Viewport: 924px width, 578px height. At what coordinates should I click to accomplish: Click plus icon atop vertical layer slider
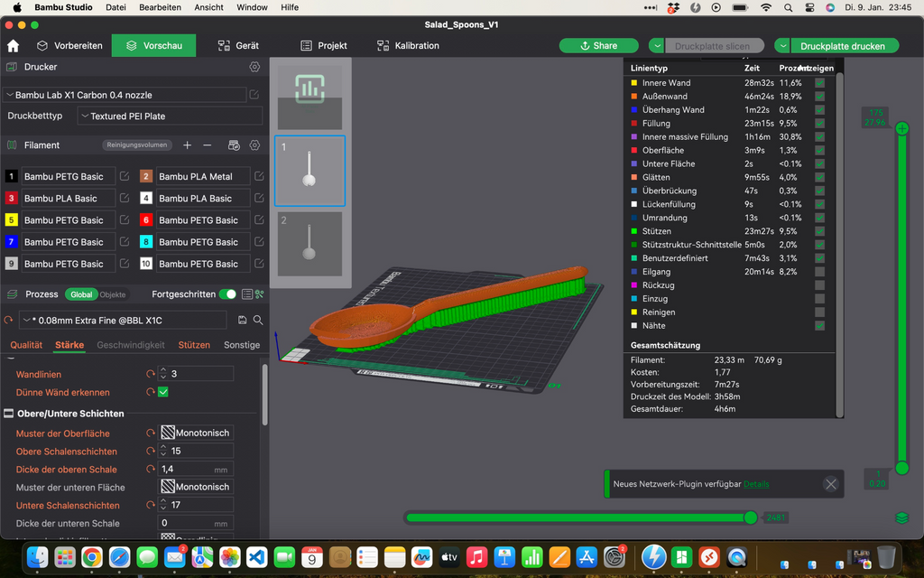pos(902,128)
